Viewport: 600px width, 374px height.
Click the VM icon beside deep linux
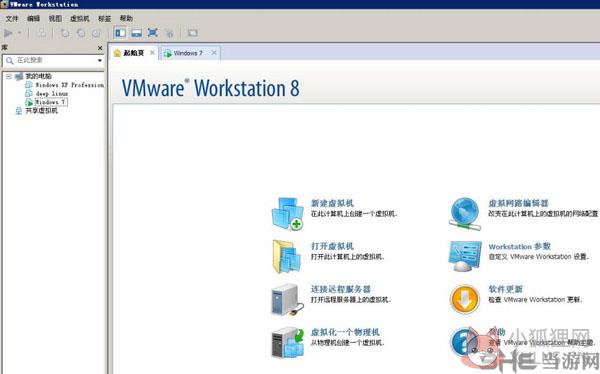pyautogui.click(x=29, y=93)
